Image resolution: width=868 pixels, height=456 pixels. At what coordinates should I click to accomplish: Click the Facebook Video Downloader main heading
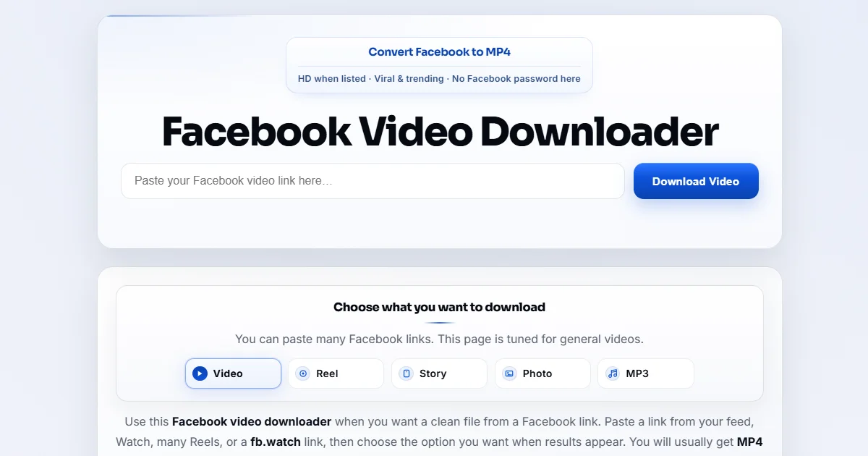click(x=440, y=132)
